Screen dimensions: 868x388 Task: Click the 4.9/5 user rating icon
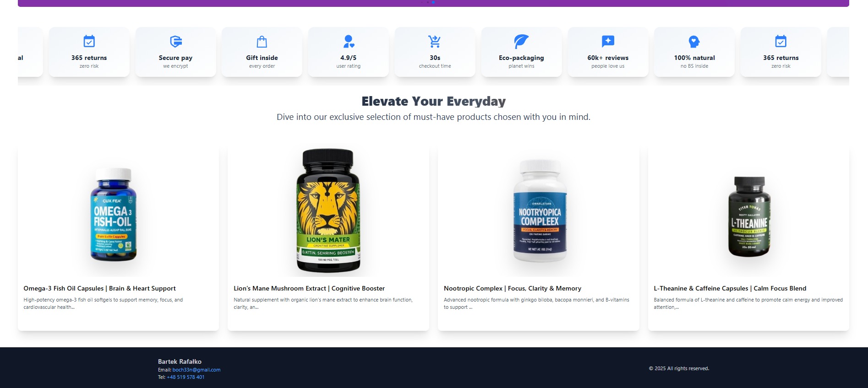(349, 42)
